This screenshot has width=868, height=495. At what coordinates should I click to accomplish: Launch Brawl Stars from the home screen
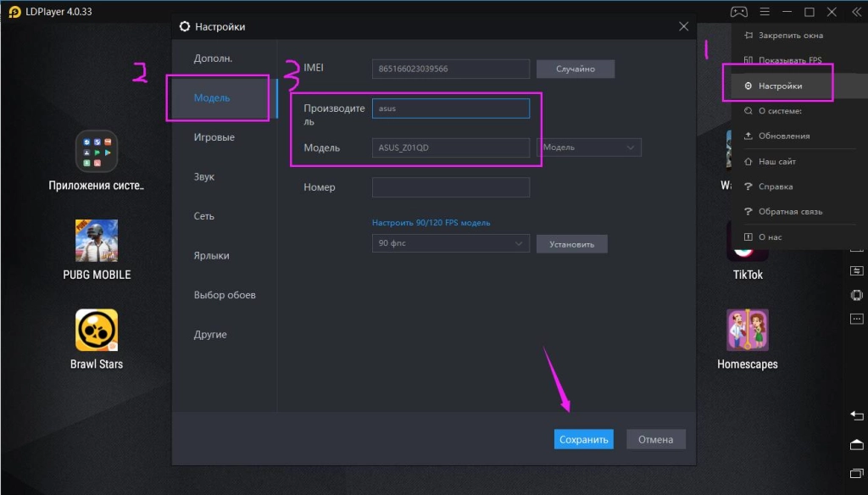[x=97, y=331]
